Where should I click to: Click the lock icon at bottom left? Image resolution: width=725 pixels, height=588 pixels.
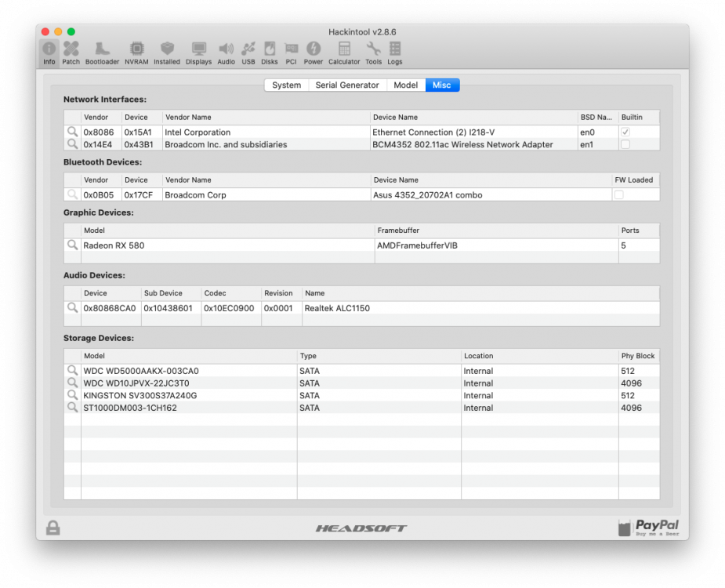53,528
